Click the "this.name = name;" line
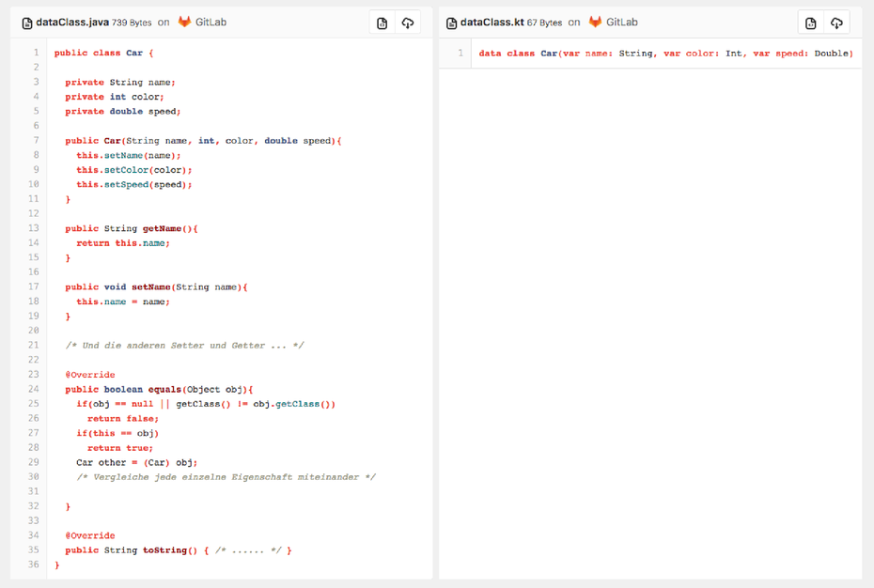The image size is (874, 588). pyautogui.click(x=123, y=302)
